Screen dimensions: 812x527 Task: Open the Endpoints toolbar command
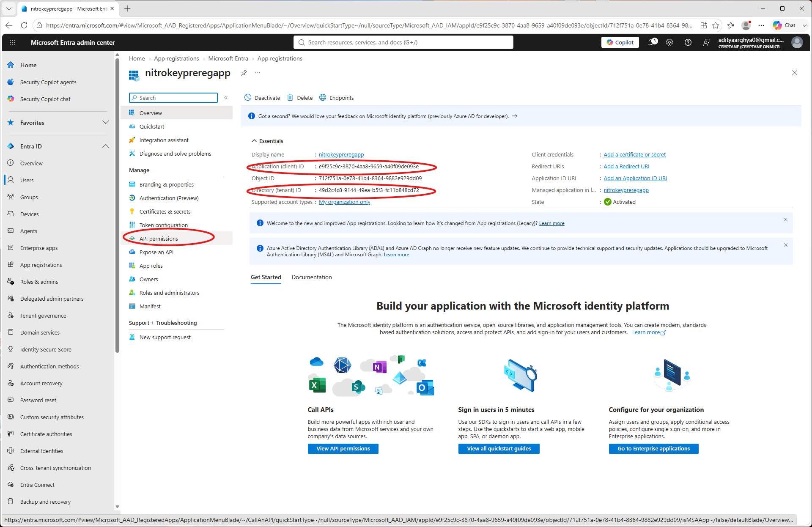click(337, 98)
